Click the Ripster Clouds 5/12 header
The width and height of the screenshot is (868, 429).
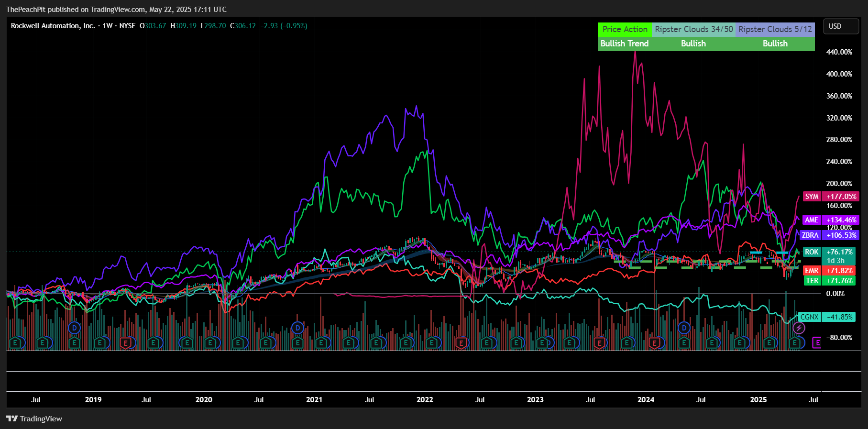click(775, 29)
